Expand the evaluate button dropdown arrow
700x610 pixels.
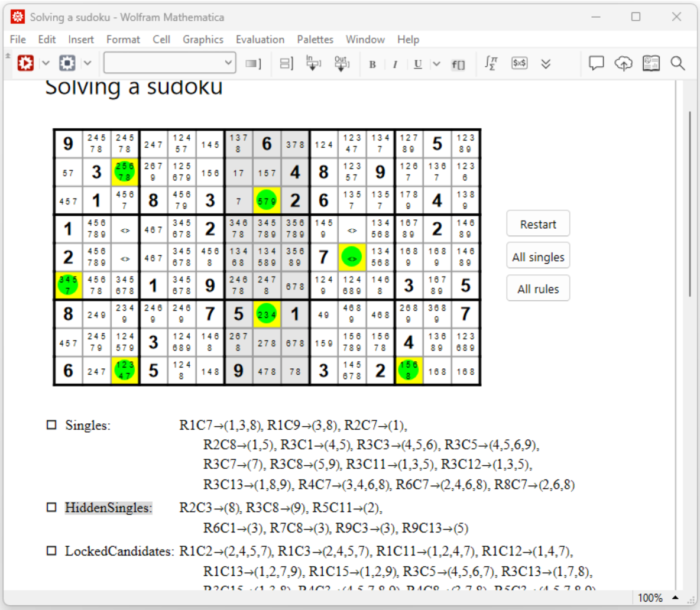point(46,63)
